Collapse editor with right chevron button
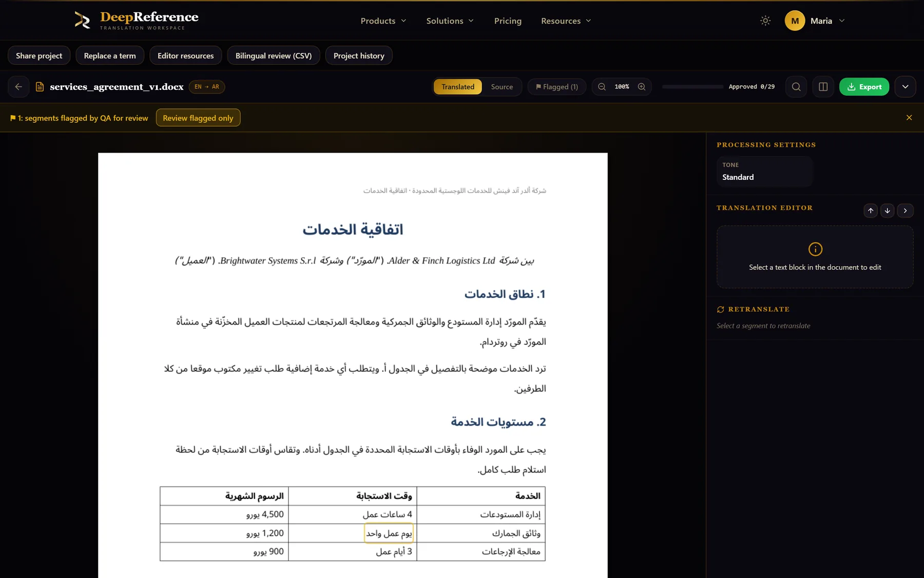 (906, 211)
